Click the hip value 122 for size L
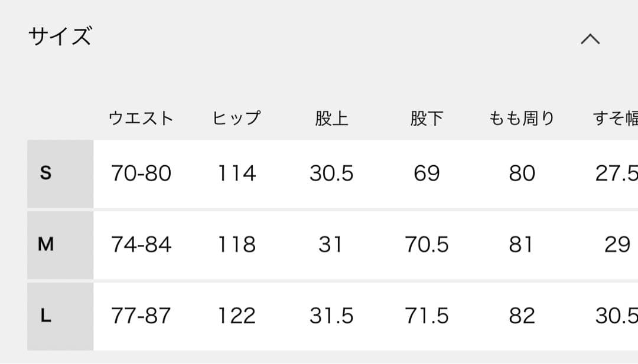The height and width of the screenshot is (364, 638). point(236,315)
